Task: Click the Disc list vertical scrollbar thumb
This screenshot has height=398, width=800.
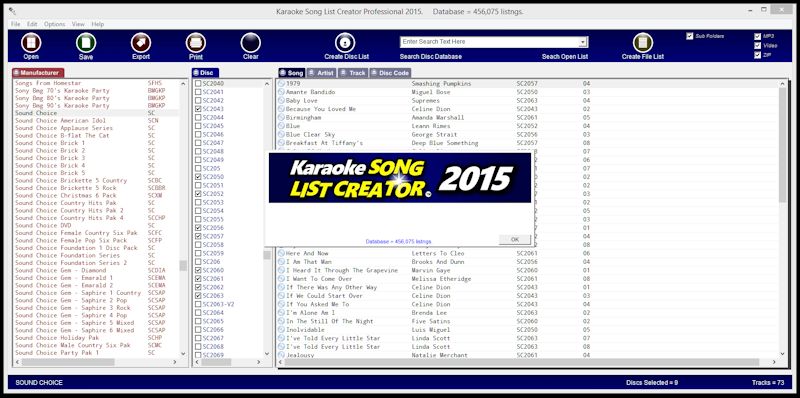Action: click(x=267, y=255)
